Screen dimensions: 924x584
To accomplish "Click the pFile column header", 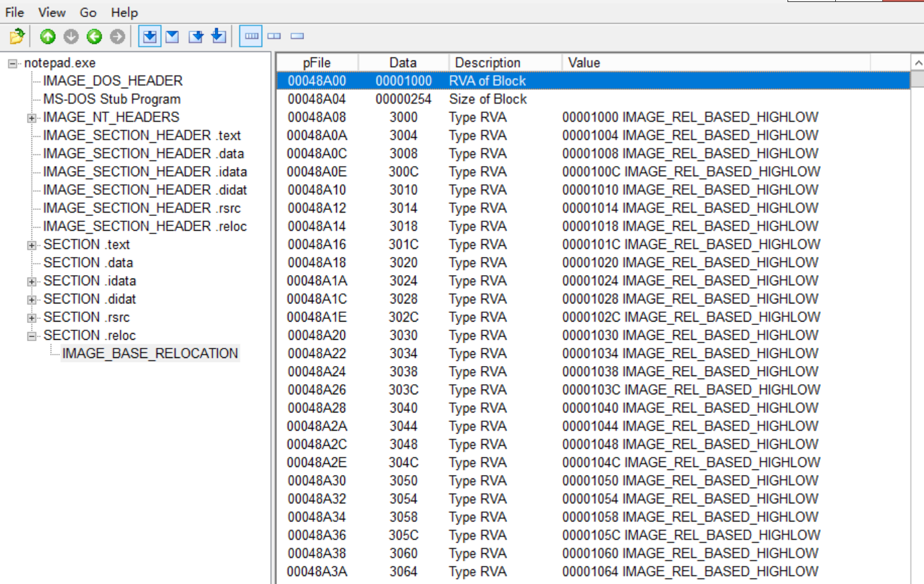I will [316, 63].
